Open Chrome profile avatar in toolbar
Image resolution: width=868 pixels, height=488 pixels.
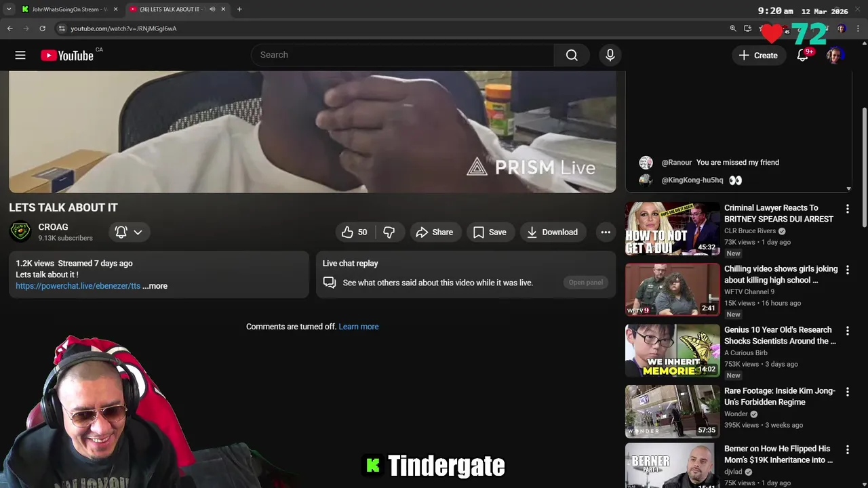842,28
